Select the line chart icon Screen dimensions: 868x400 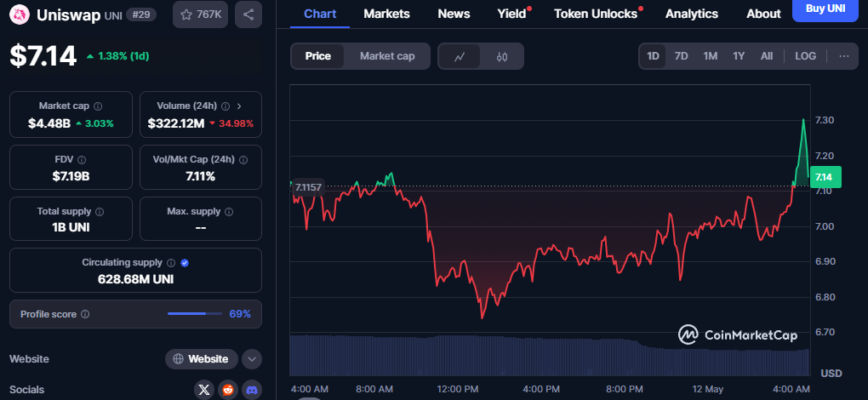[460, 56]
